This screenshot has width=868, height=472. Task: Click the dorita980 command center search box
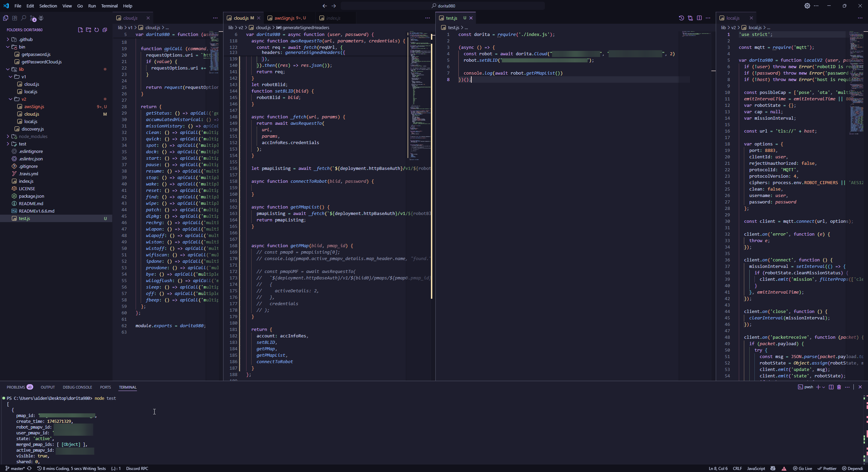click(443, 6)
